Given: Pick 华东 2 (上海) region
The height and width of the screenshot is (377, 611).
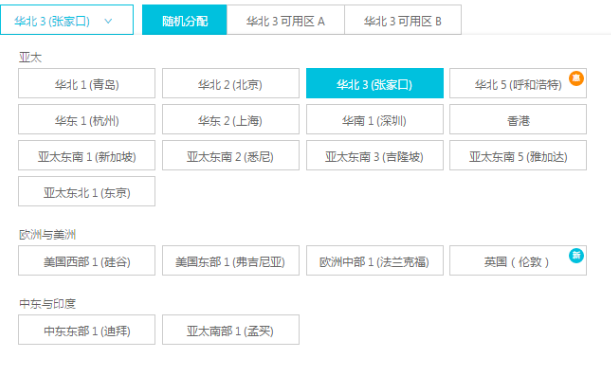Looking at the screenshot, I should pos(231,119).
